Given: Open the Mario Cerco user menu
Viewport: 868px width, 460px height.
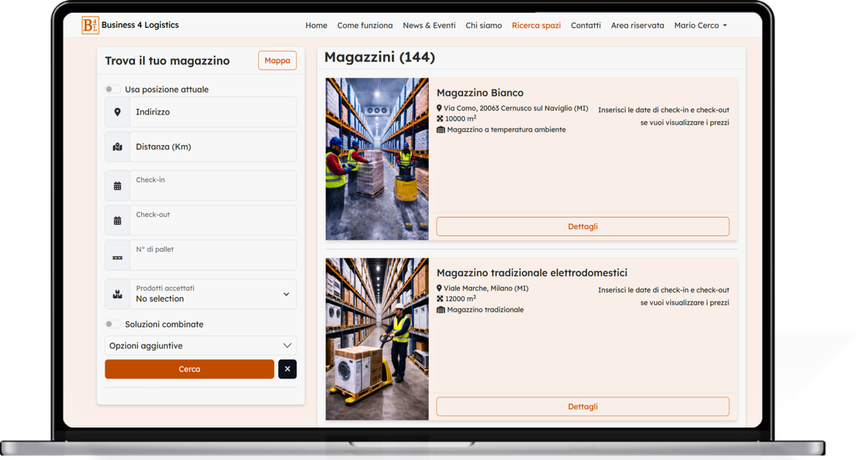Looking at the screenshot, I should coord(700,25).
